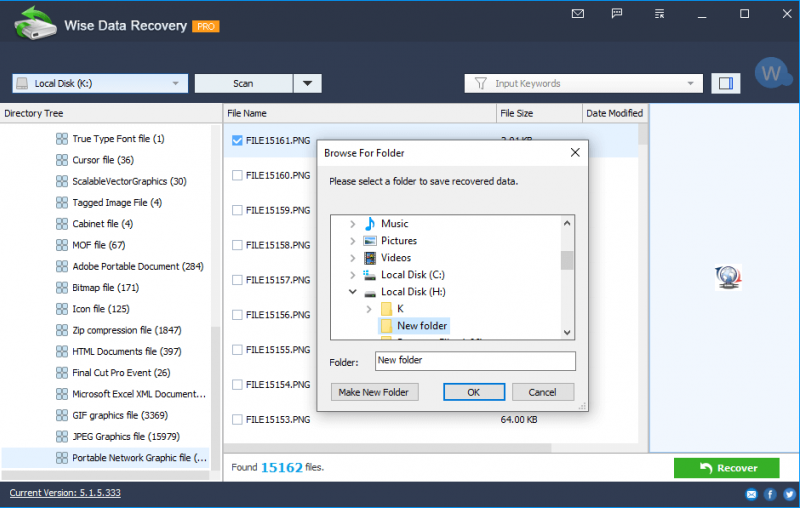Click the globe preview icon in right pane
Image resolution: width=800 pixels, height=508 pixels.
tap(728, 277)
